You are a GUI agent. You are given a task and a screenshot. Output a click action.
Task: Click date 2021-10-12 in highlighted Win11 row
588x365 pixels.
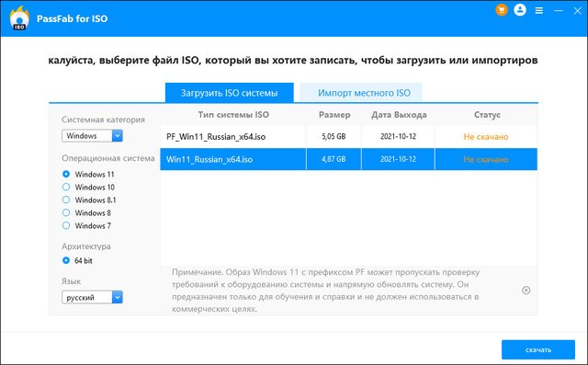coord(398,159)
